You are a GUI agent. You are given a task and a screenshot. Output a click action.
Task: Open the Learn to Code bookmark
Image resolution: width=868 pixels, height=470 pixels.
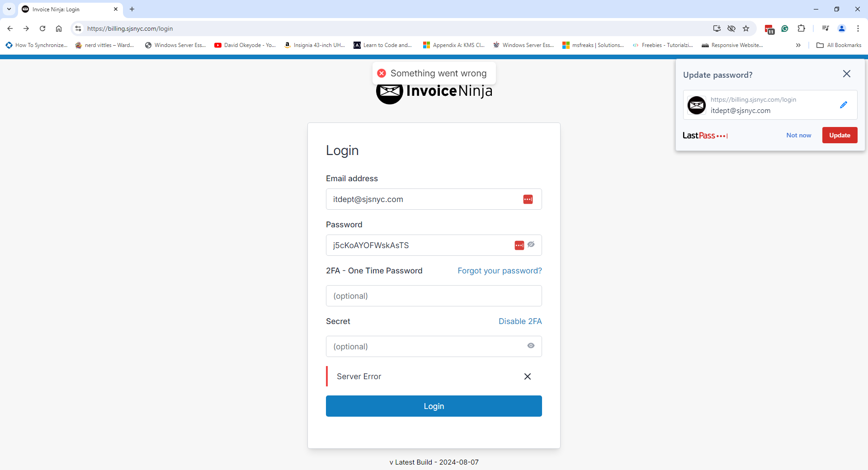pyautogui.click(x=383, y=45)
